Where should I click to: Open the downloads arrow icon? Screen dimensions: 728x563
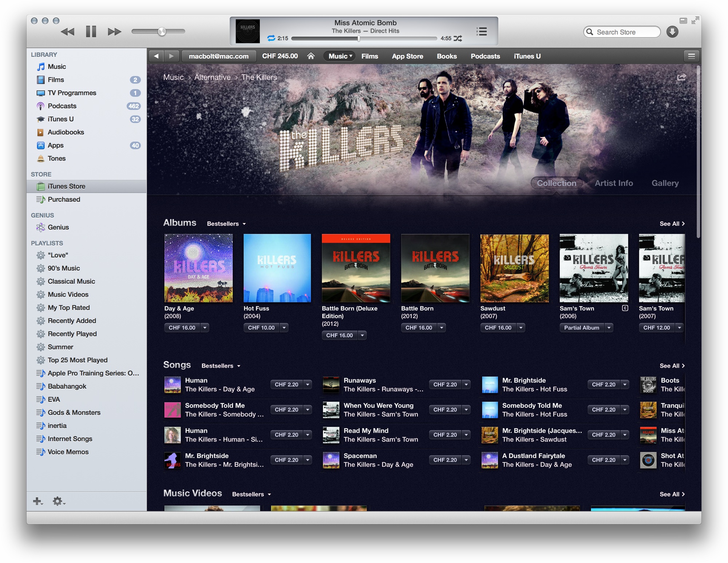[672, 32]
